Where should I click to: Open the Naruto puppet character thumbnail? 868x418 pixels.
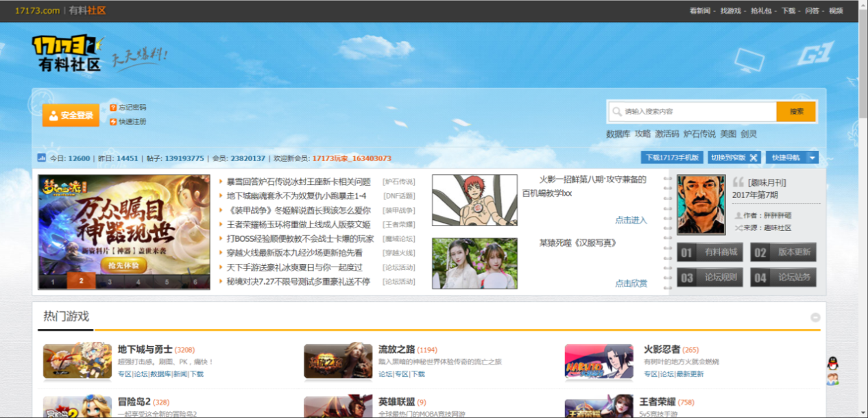pos(474,200)
